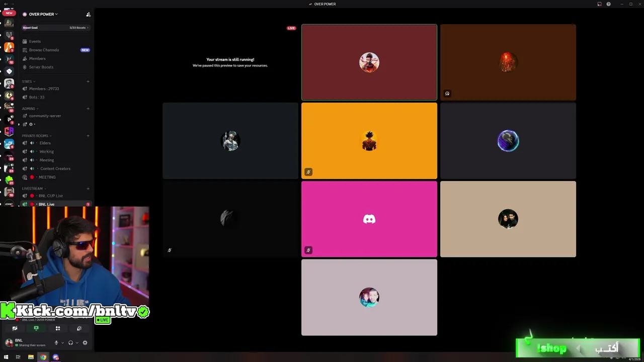Select the 'Bots : 33' voice channel
Screen dimensions: 644x362
[x=56, y=97]
